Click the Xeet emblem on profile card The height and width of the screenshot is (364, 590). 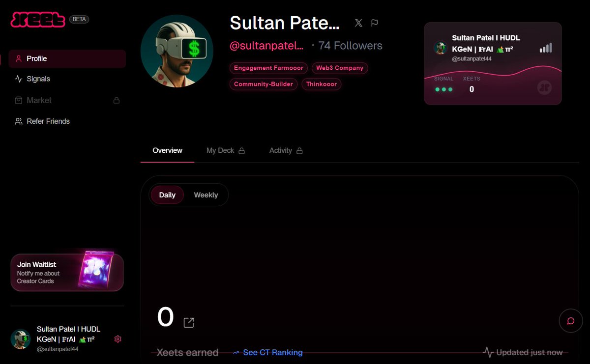tap(544, 88)
